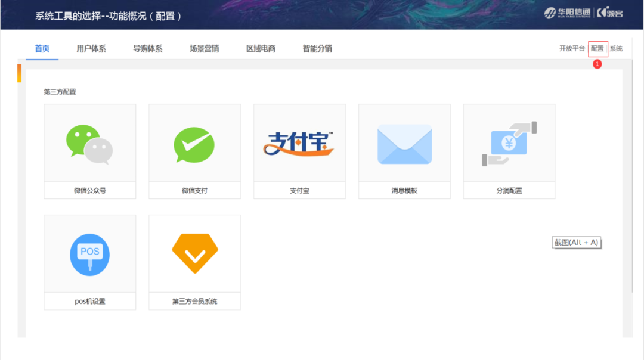Open the 智能分销 tab
Image resolution: width=644 pixels, height=360 pixels.
coord(317,48)
